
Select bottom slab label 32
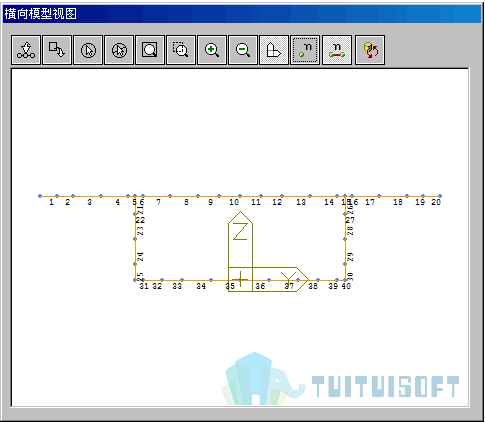tap(157, 286)
